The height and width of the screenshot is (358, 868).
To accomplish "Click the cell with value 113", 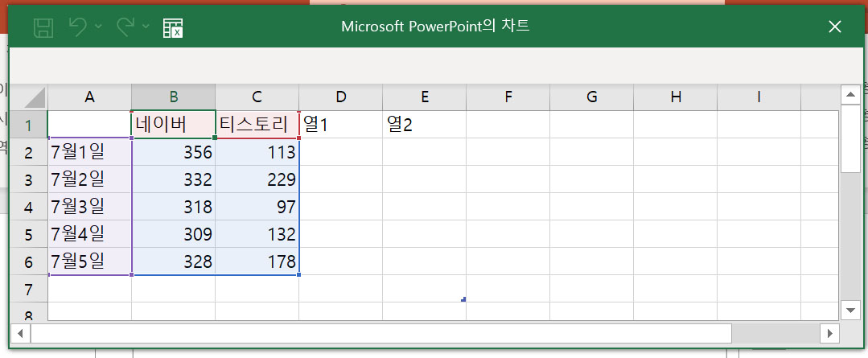I will click(257, 151).
